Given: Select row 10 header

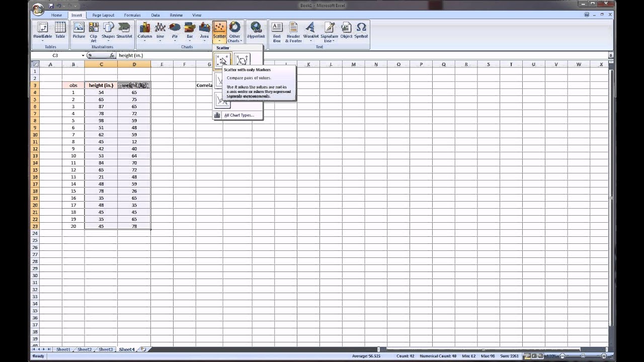Looking at the screenshot, I should click(35, 135).
